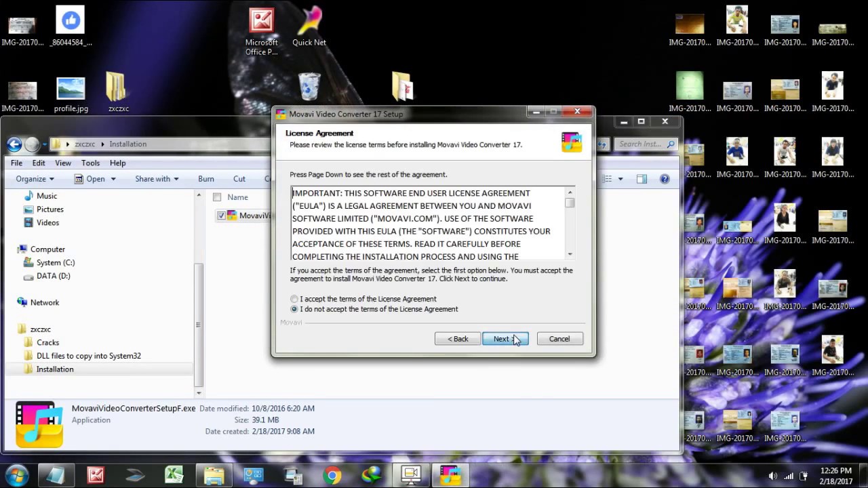
Task: Select zxczxc folder in navigation pane
Action: click(41, 329)
